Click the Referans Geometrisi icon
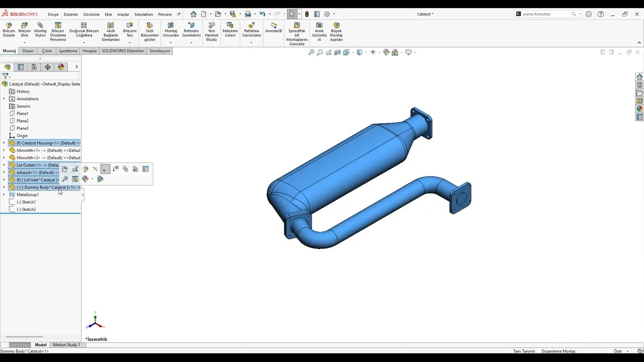The width and height of the screenshot is (644, 362). (191, 25)
